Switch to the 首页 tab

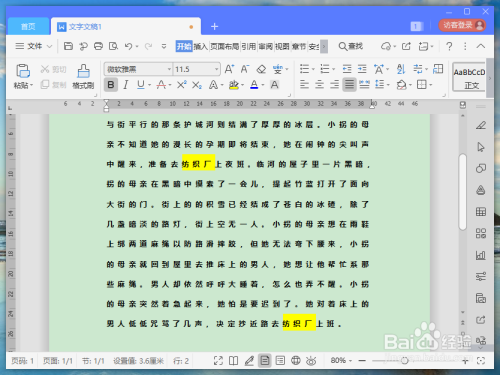click(x=28, y=26)
